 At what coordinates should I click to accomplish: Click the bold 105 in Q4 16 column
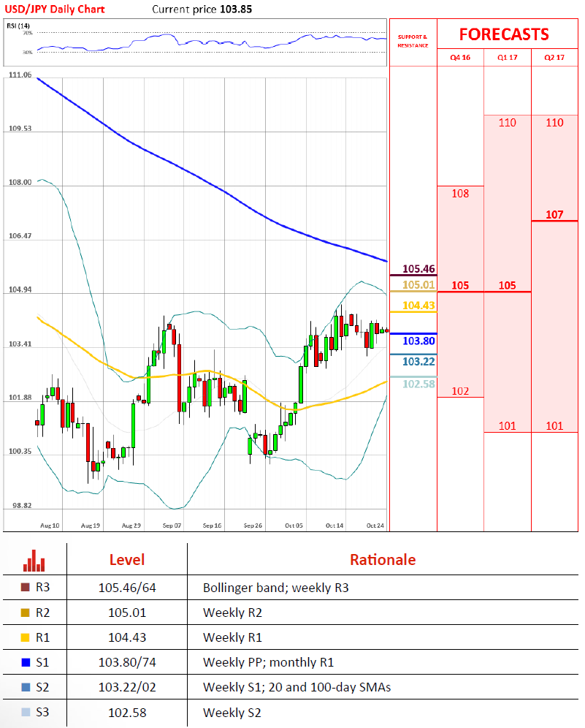tap(460, 286)
